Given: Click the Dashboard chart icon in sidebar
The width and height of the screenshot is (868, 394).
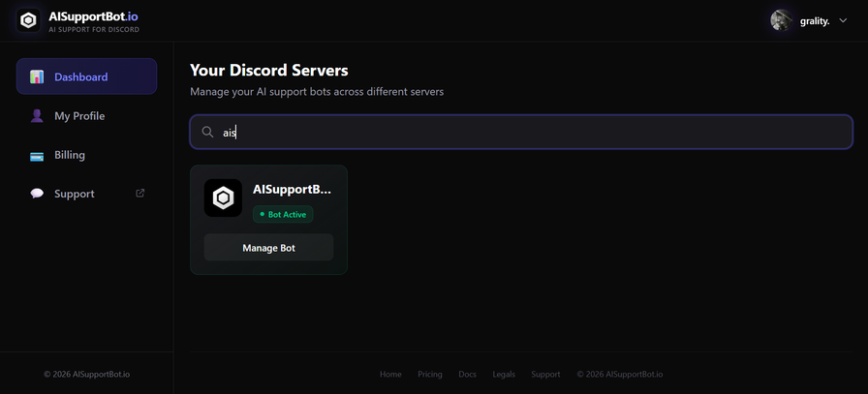Looking at the screenshot, I should tap(37, 76).
